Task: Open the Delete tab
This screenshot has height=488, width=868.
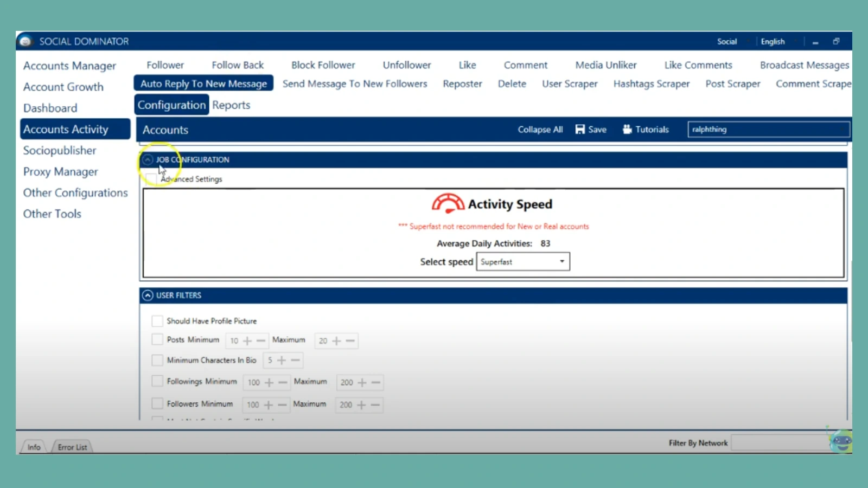Action: coord(512,84)
